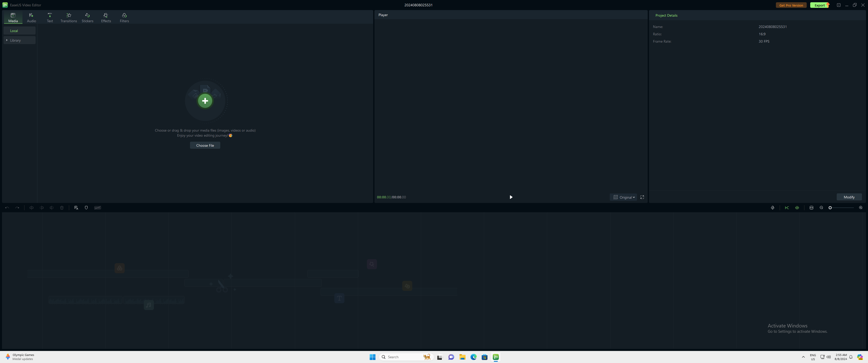
Task: Click the speech-to-text converter icon
Action: [76, 208]
